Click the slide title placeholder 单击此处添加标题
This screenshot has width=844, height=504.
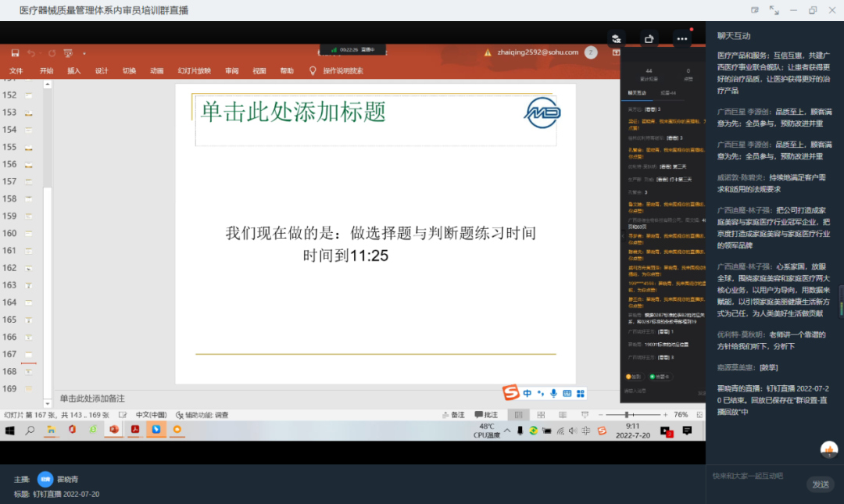(293, 112)
